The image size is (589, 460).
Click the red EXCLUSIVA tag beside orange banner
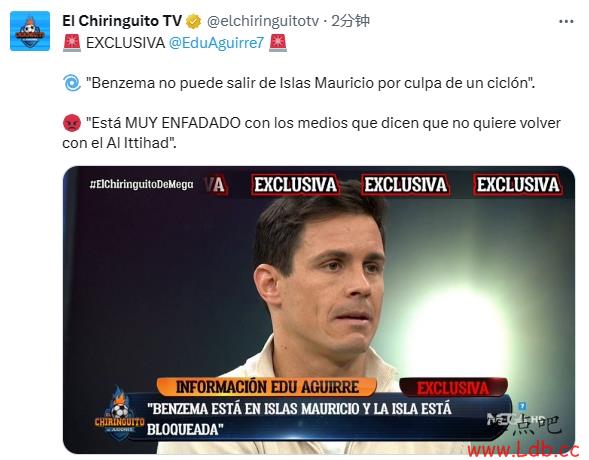click(453, 388)
